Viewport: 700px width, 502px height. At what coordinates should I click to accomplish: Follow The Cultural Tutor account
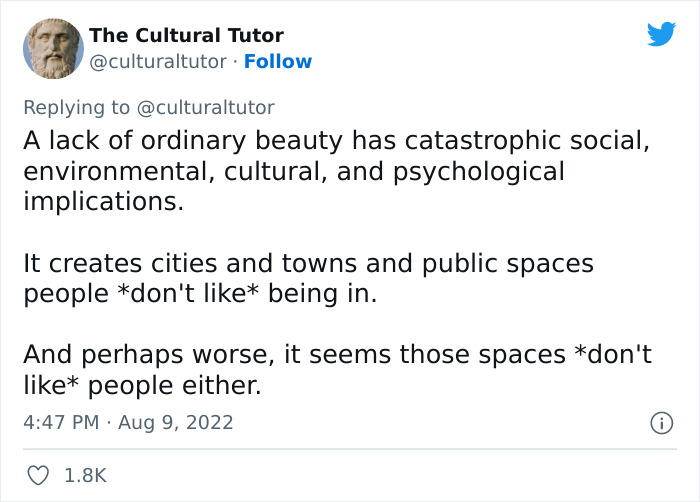click(x=278, y=62)
